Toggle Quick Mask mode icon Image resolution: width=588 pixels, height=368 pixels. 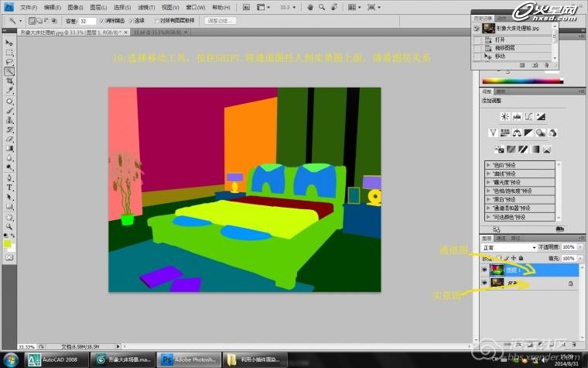[x=9, y=257]
